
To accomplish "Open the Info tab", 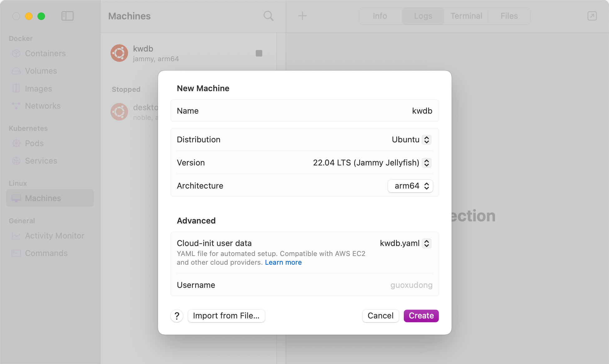I will tap(380, 16).
